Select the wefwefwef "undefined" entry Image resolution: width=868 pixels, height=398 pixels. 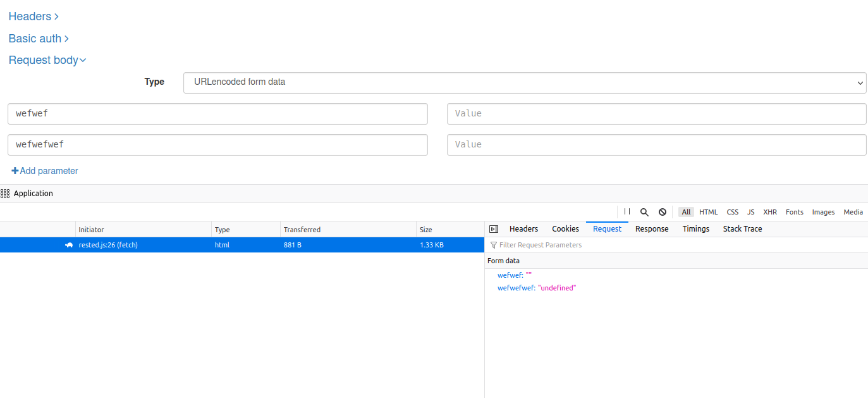tap(537, 288)
